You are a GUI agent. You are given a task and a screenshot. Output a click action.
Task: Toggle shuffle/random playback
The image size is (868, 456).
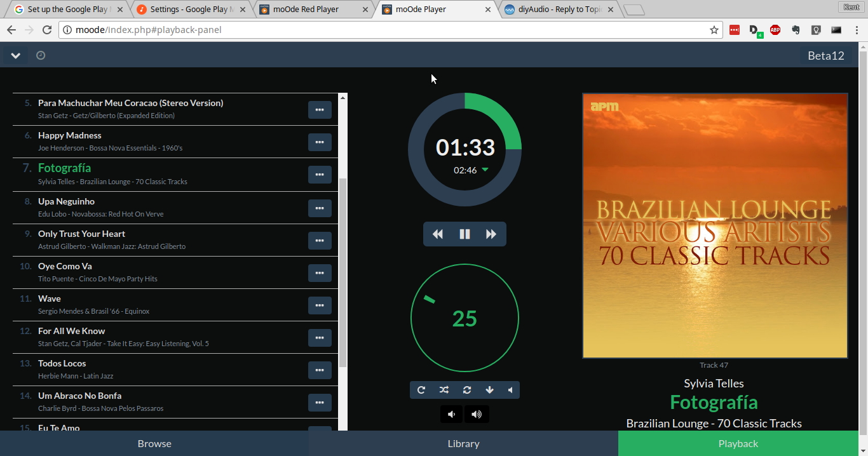(x=444, y=390)
